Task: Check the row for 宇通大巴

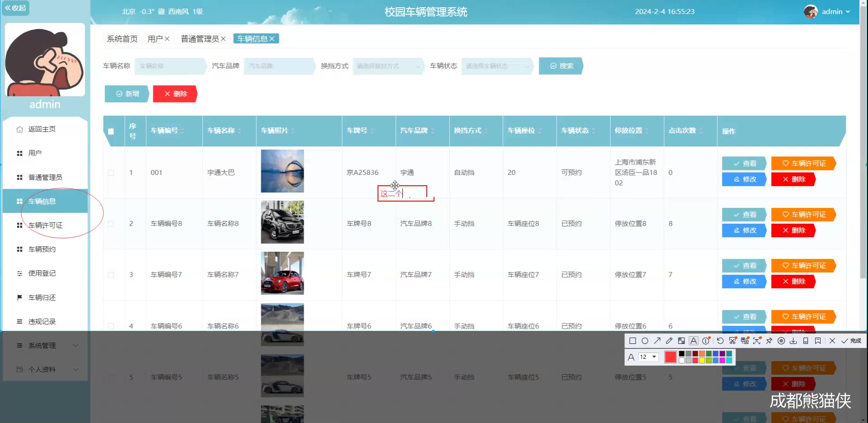Action: [x=111, y=173]
